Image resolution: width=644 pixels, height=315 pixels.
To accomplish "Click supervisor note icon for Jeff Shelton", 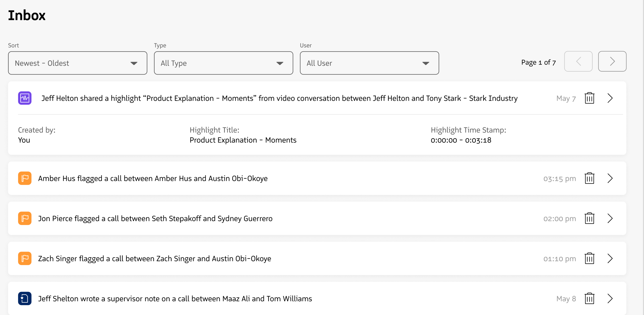I will (x=25, y=299).
